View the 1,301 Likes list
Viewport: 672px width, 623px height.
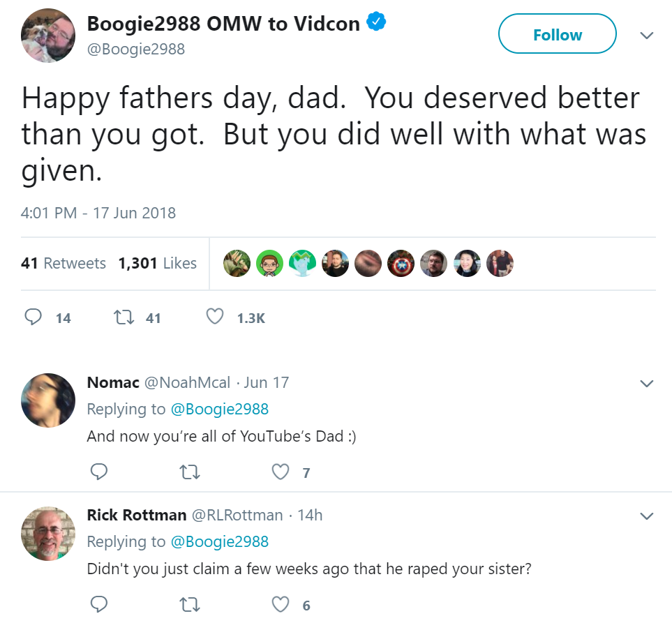click(157, 263)
